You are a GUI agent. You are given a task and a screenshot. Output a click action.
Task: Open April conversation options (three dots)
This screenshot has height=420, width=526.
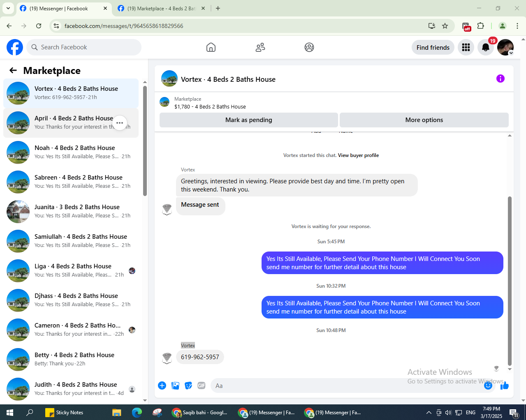pos(120,123)
